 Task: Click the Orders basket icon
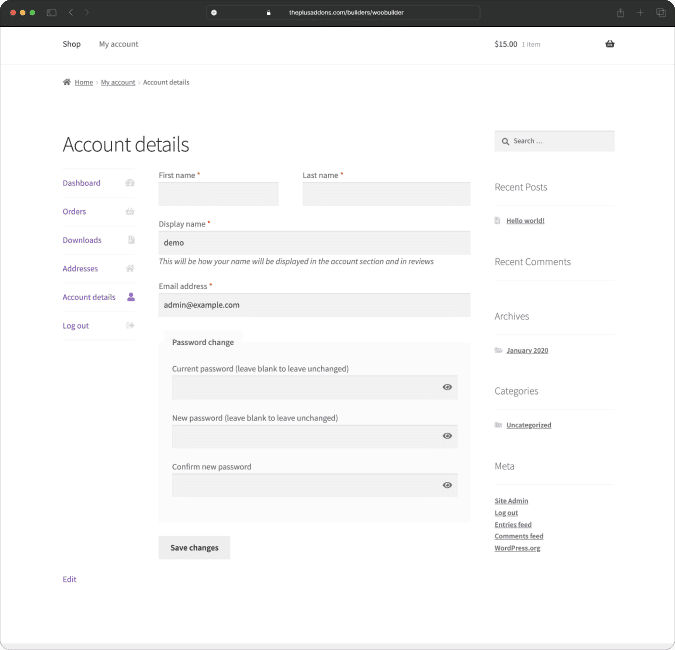click(130, 212)
